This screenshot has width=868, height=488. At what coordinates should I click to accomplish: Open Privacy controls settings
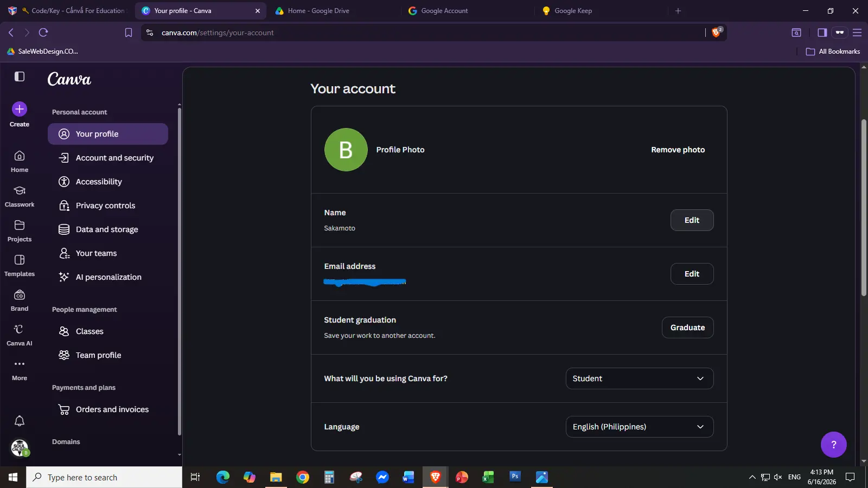(108, 206)
